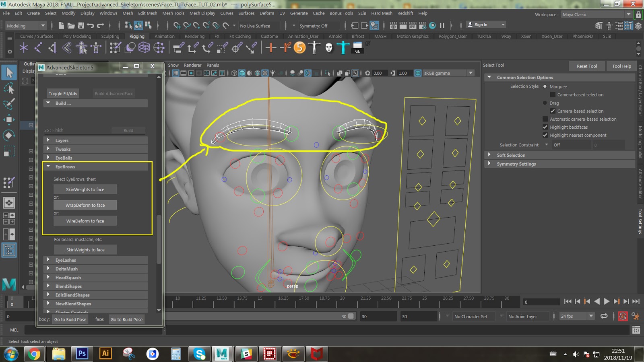Open the Mesh menu

click(x=128, y=13)
